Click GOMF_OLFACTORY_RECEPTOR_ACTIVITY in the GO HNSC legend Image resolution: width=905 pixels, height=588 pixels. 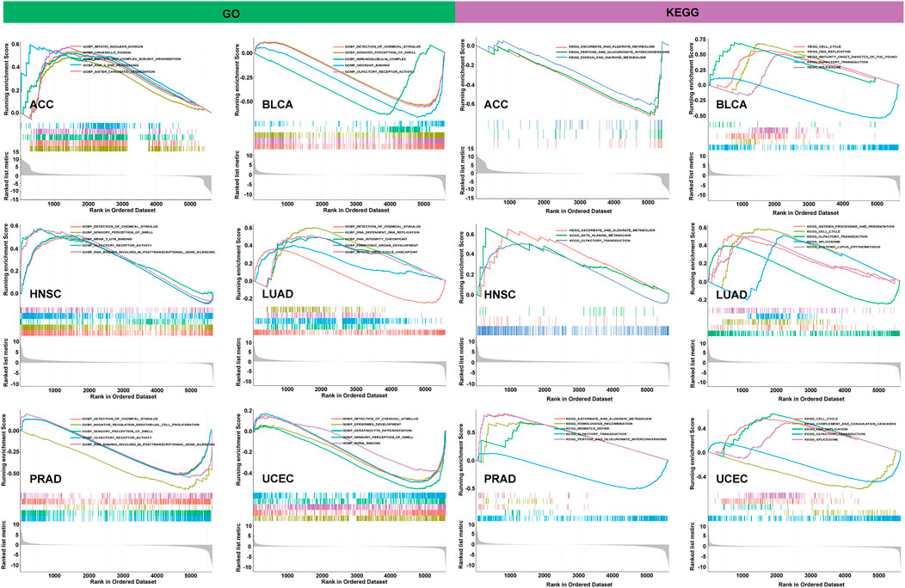[117, 245]
